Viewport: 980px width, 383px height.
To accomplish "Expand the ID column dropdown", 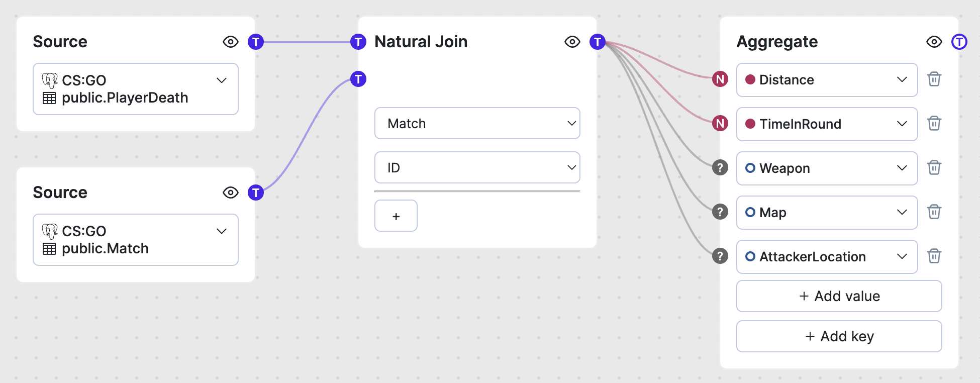I will tap(477, 168).
